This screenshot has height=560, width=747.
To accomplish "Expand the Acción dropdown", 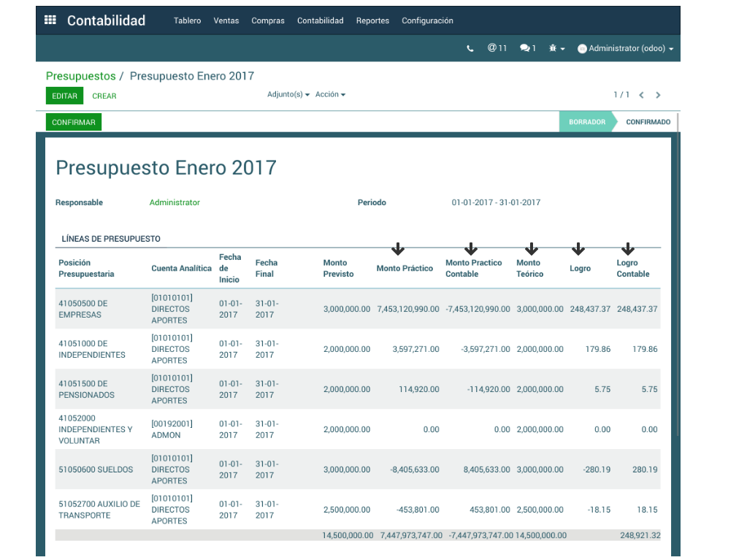I will [x=330, y=95].
